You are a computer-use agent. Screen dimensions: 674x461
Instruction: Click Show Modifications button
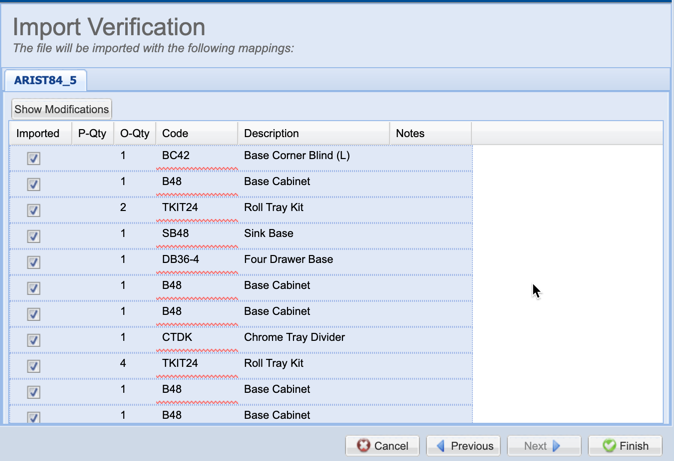[61, 109]
